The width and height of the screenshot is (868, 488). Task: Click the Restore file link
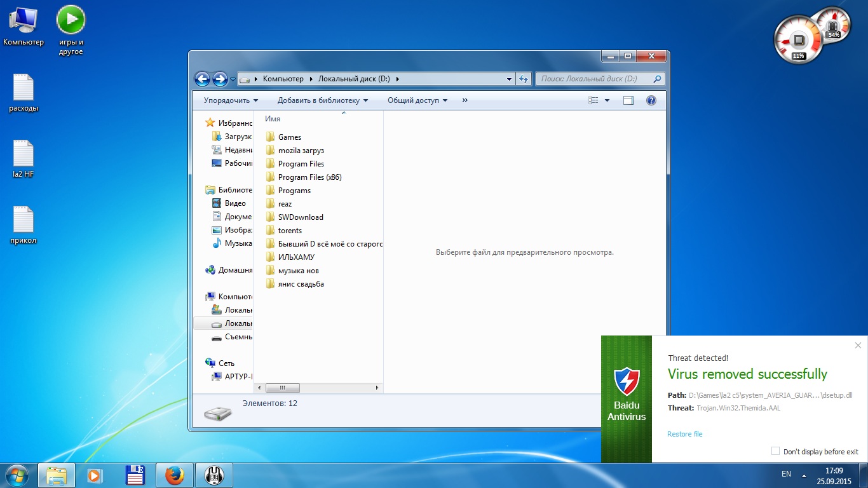coord(684,434)
